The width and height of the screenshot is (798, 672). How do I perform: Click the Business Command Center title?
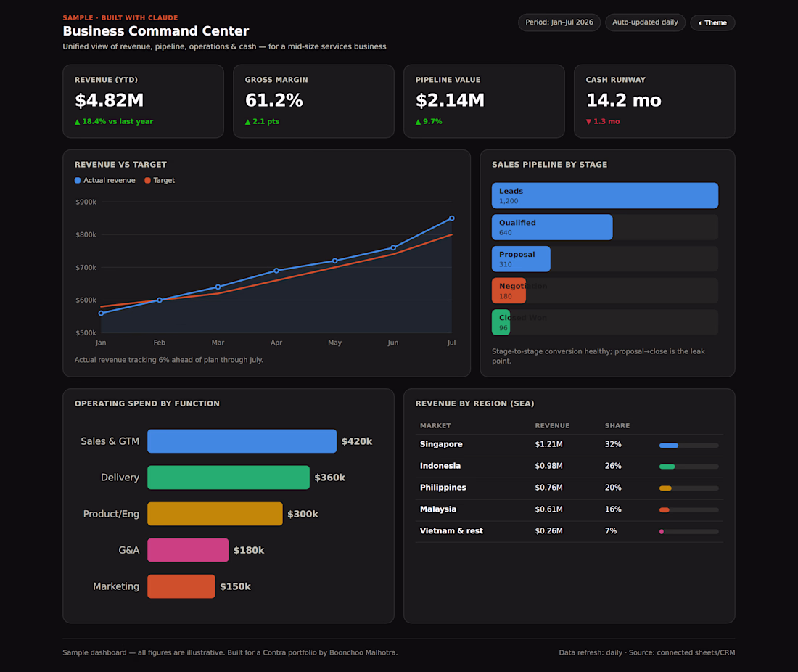point(156,31)
